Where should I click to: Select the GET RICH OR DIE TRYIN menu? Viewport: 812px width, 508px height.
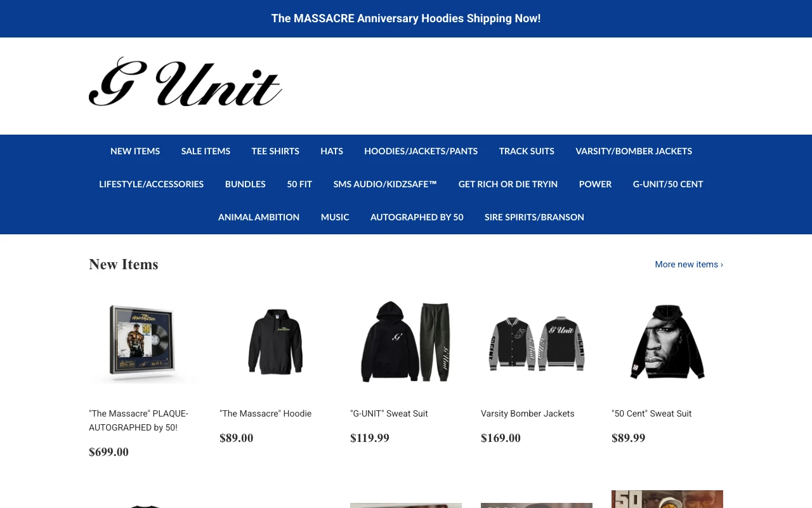point(508,184)
